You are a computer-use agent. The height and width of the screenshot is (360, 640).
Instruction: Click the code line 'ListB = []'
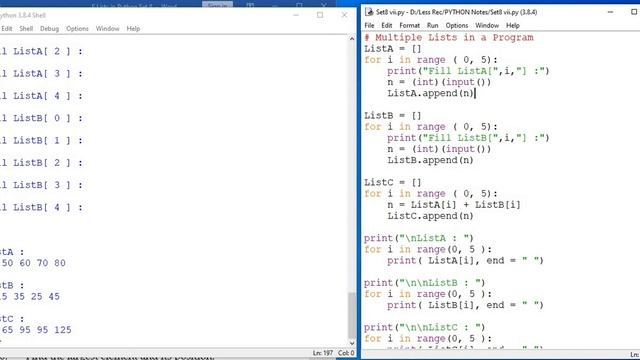pos(393,116)
